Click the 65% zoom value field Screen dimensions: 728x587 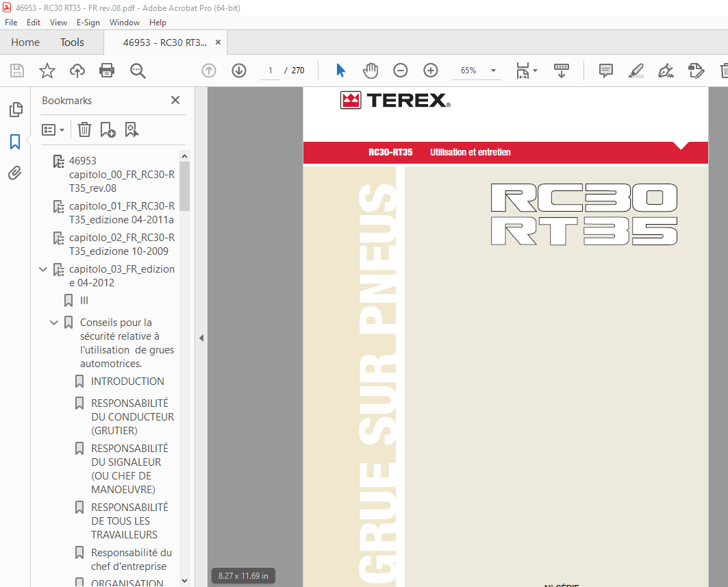[469, 71]
